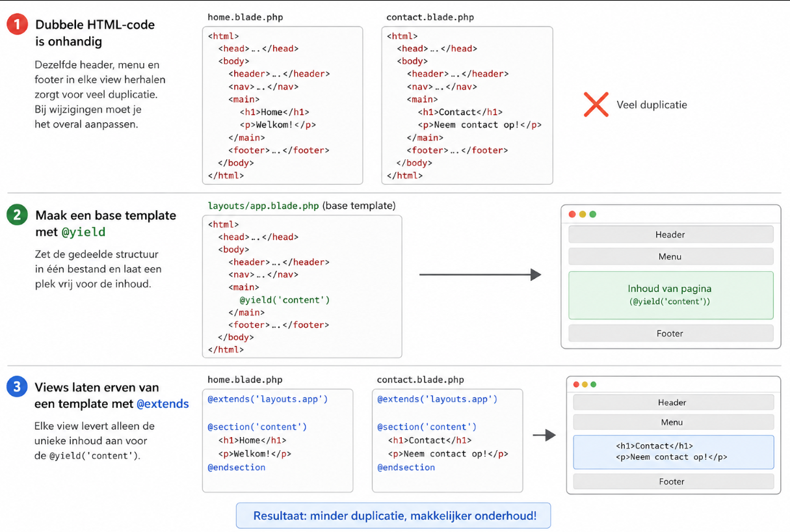Click blue Contact content box in lower mockup
The height and width of the screenshot is (532, 790).
[673, 451]
